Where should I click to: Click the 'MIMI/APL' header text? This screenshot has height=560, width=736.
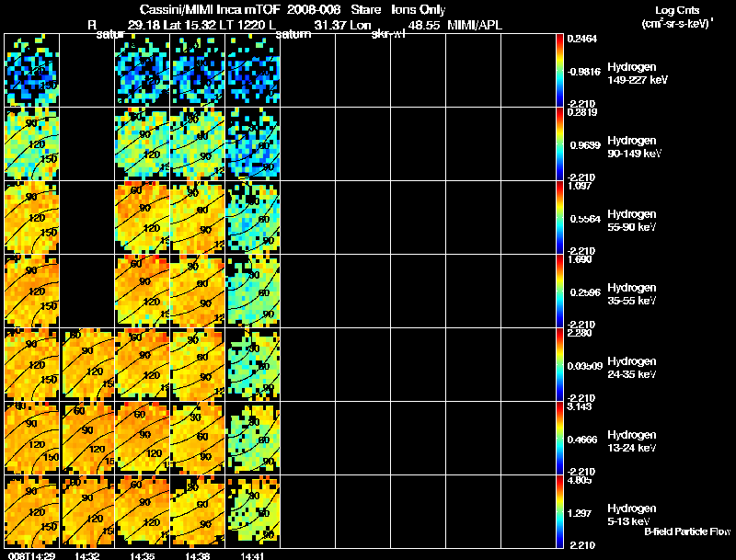click(x=475, y=25)
